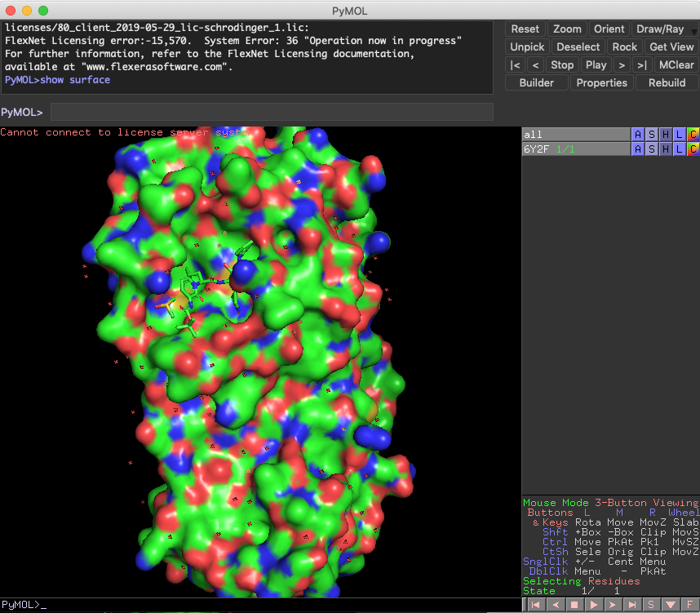Screen dimensions: 700x613
Task: Click the Draw/Ray button
Action: click(x=660, y=29)
